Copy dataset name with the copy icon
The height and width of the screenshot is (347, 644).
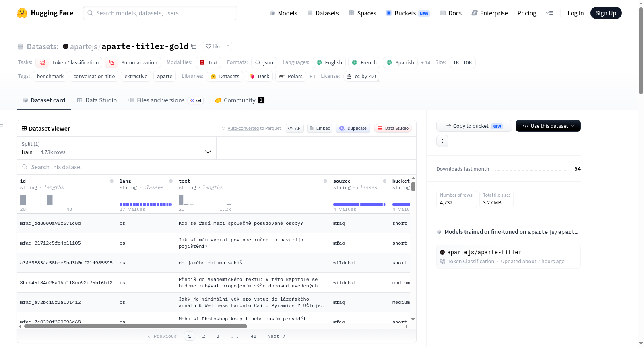click(194, 46)
